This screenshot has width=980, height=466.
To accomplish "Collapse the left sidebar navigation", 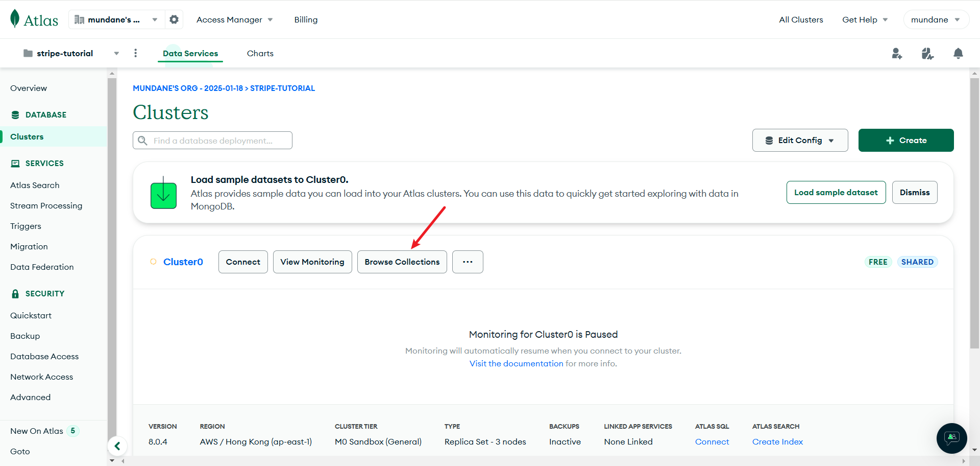I will click(x=117, y=446).
